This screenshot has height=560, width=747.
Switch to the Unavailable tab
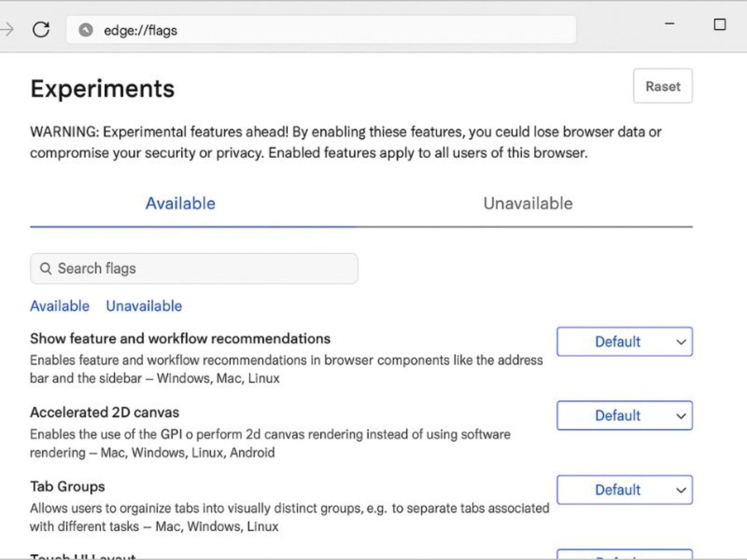pos(528,203)
